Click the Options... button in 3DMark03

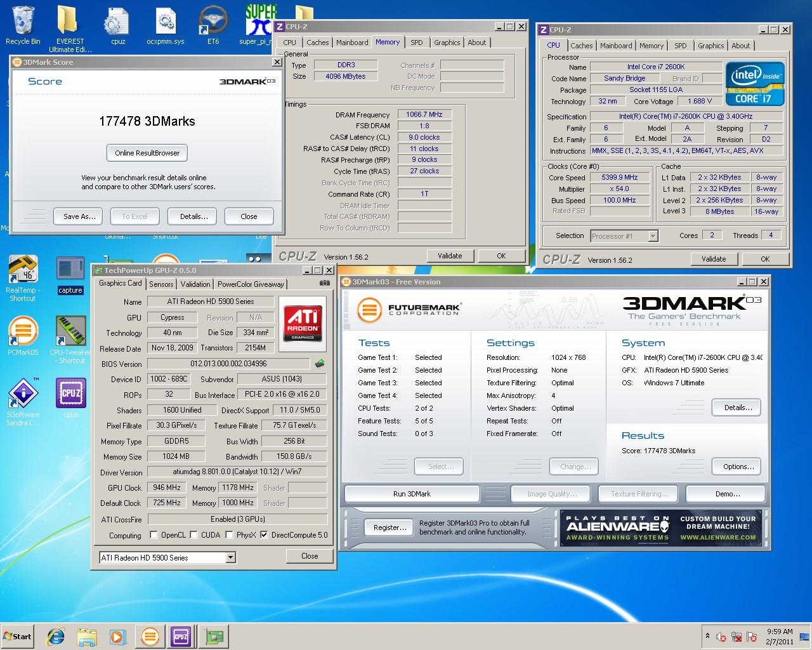[x=737, y=467]
